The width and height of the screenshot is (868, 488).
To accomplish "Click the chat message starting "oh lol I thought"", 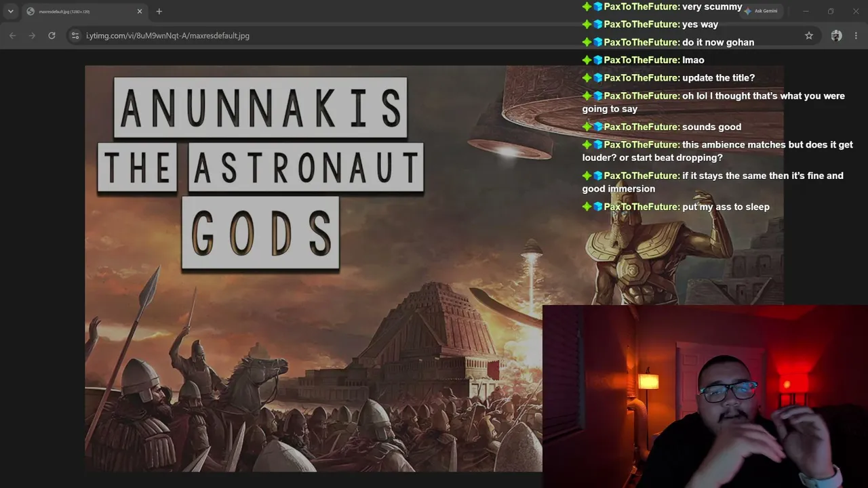I will pos(713,102).
